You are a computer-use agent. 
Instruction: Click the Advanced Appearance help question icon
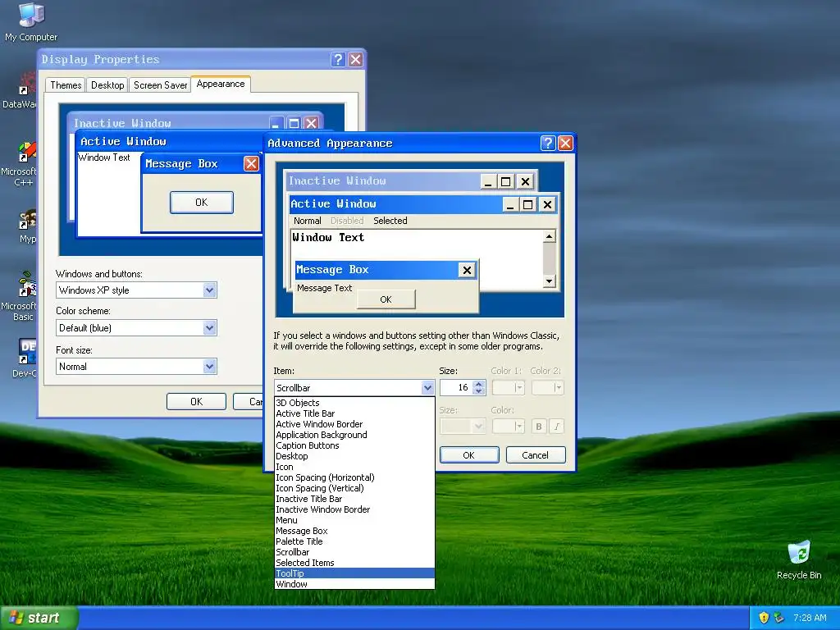(547, 143)
